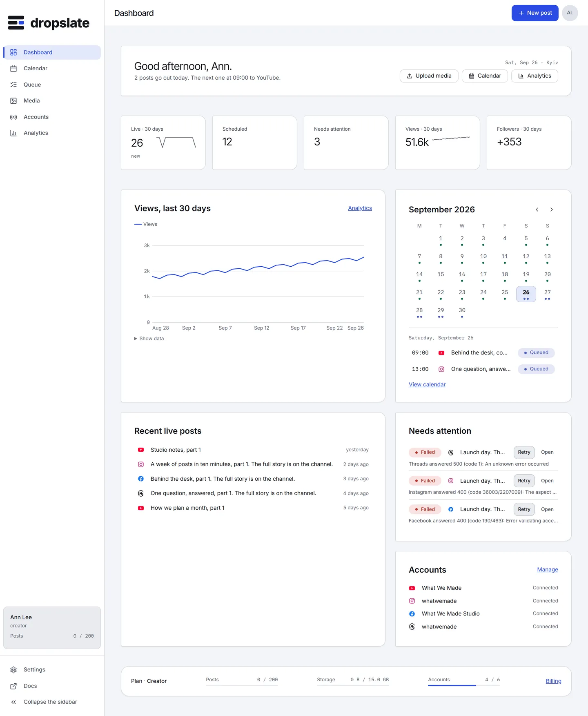The width and height of the screenshot is (588, 716).
Task: Click the Settings gear icon
Action: (13, 670)
